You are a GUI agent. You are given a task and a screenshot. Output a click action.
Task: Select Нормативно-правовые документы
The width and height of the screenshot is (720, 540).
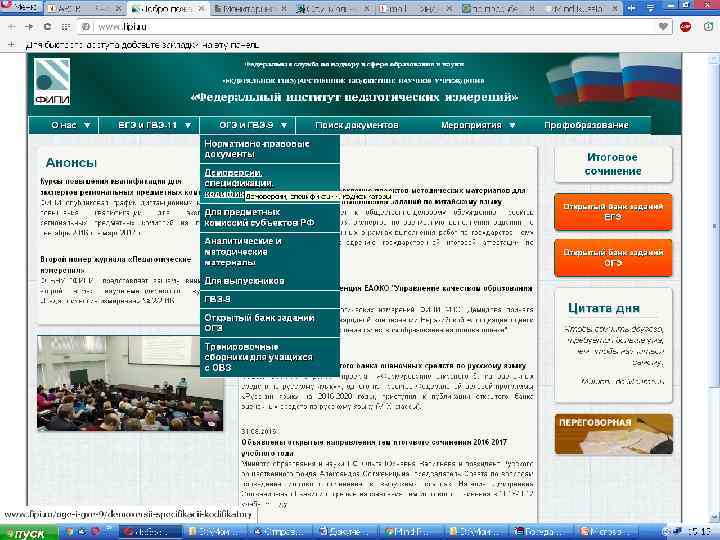click(270, 149)
